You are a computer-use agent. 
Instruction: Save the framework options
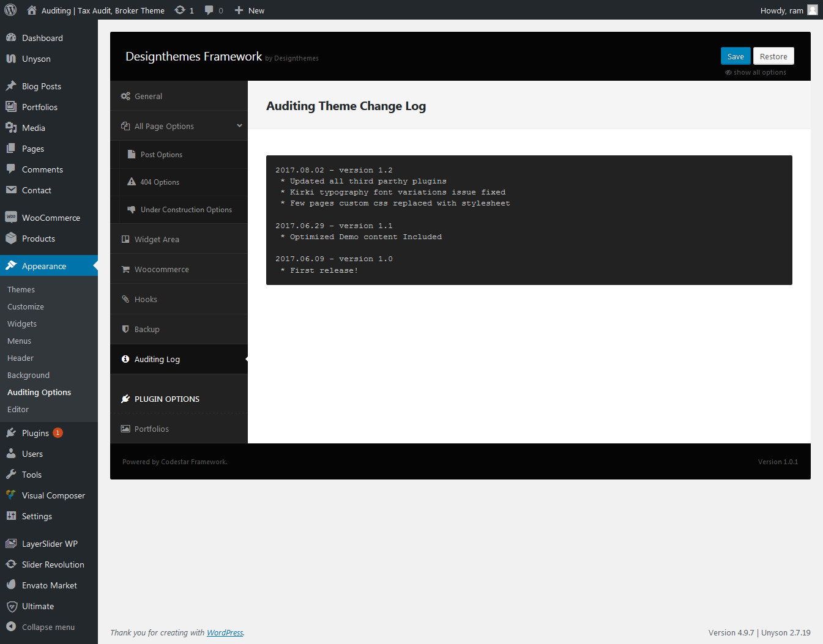coord(735,56)
